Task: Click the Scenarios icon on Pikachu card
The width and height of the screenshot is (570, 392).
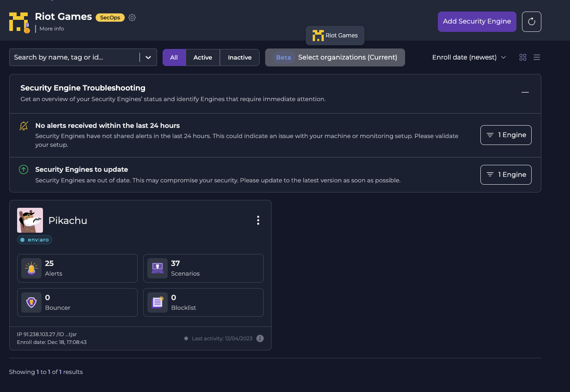Action: [157, 268]
